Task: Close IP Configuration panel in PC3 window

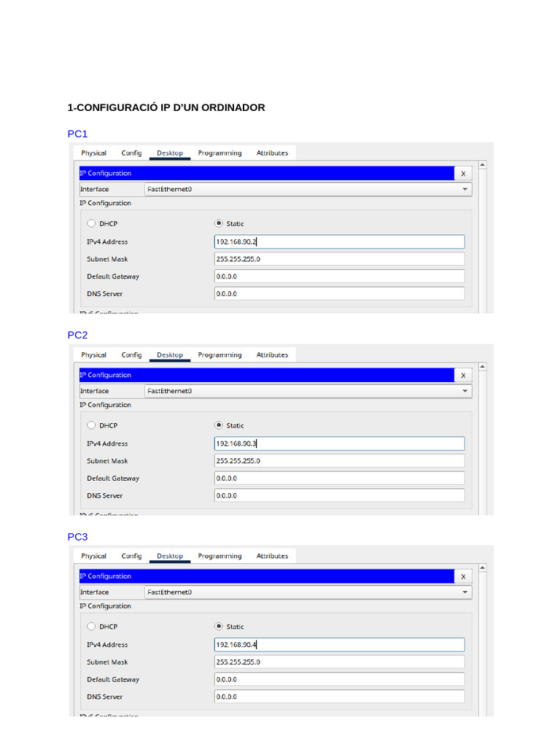Action: click(463, 576)
